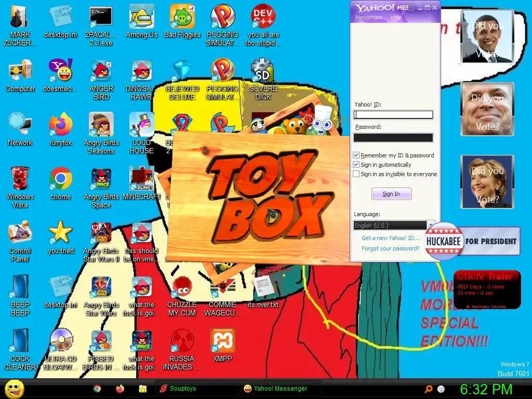Toggle 'Remember my ID & password' checkbox

click(356, 155)
